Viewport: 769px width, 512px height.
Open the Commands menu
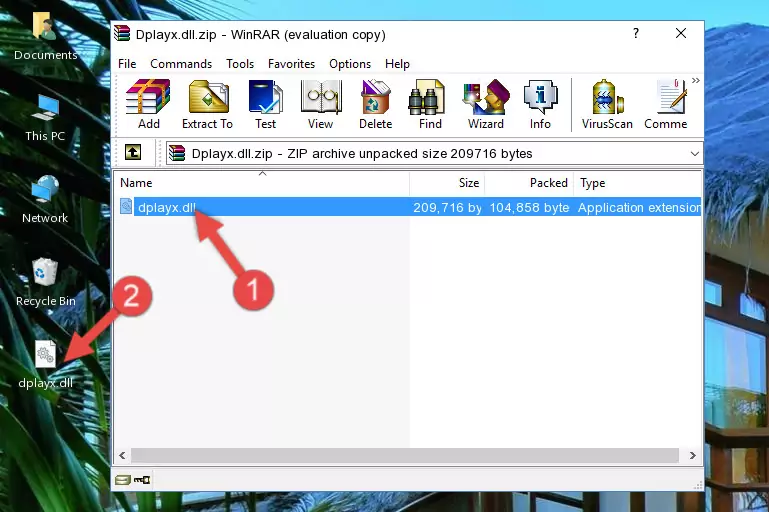(x=181, y=64)
